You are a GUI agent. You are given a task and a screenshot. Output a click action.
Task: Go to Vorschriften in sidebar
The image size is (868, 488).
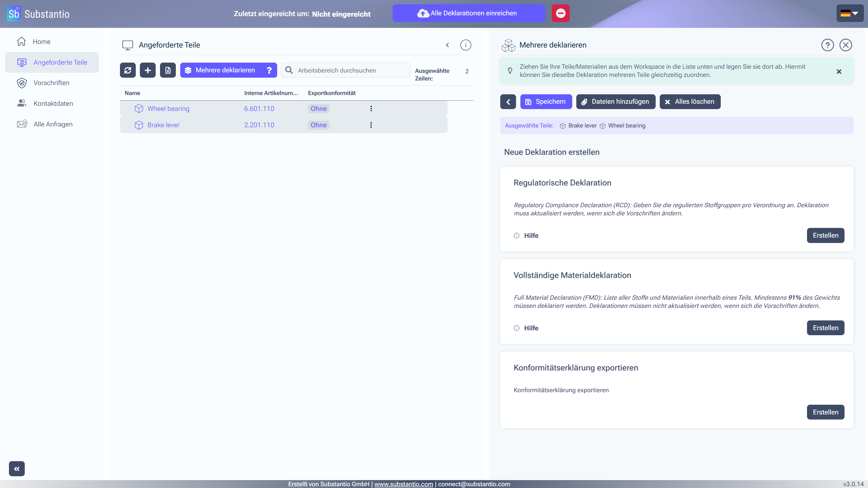(x=51, y=83)
